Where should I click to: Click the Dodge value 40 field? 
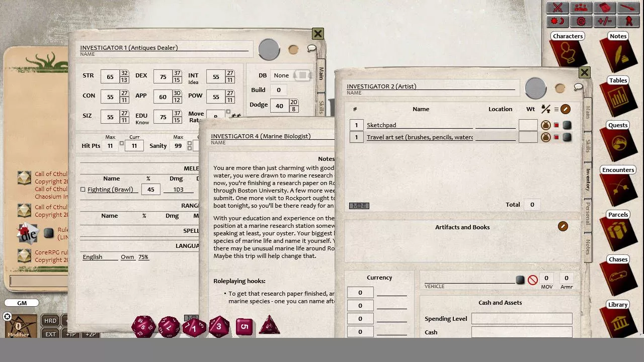(x=279, y=106)
